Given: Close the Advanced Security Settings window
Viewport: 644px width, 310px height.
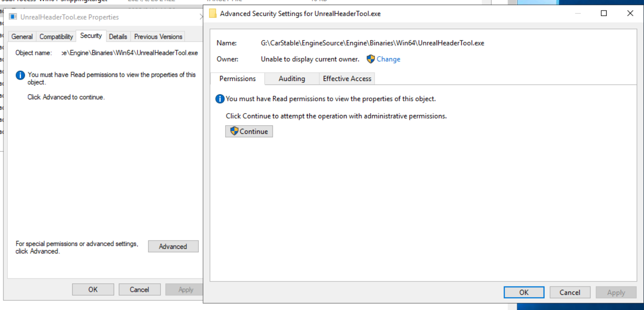Looking at the screenshot, I should click(x=630, y=13).
